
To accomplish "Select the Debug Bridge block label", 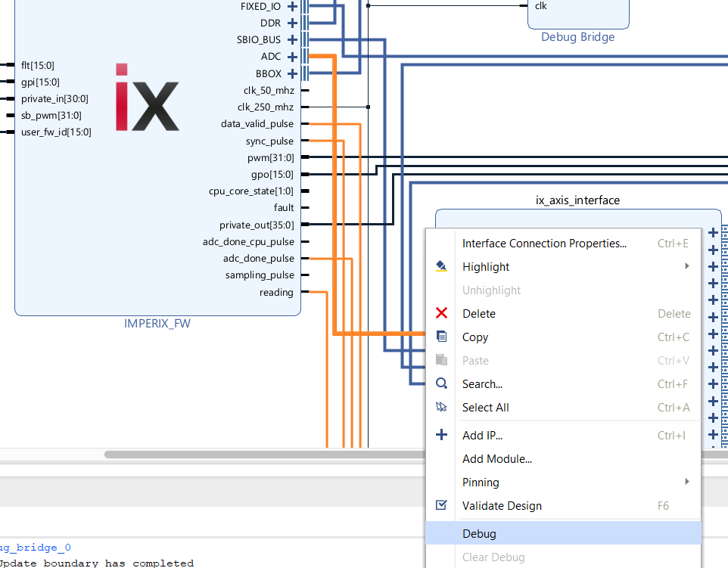I will [577, 37].
